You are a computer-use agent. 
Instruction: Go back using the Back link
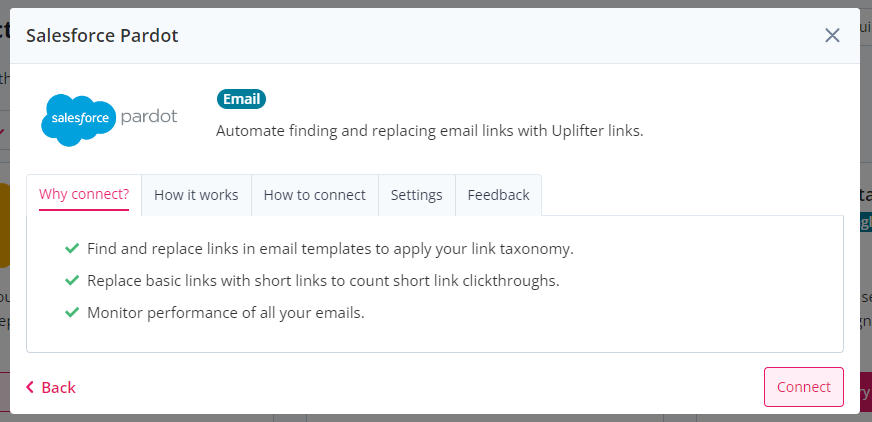click(51, 387)
